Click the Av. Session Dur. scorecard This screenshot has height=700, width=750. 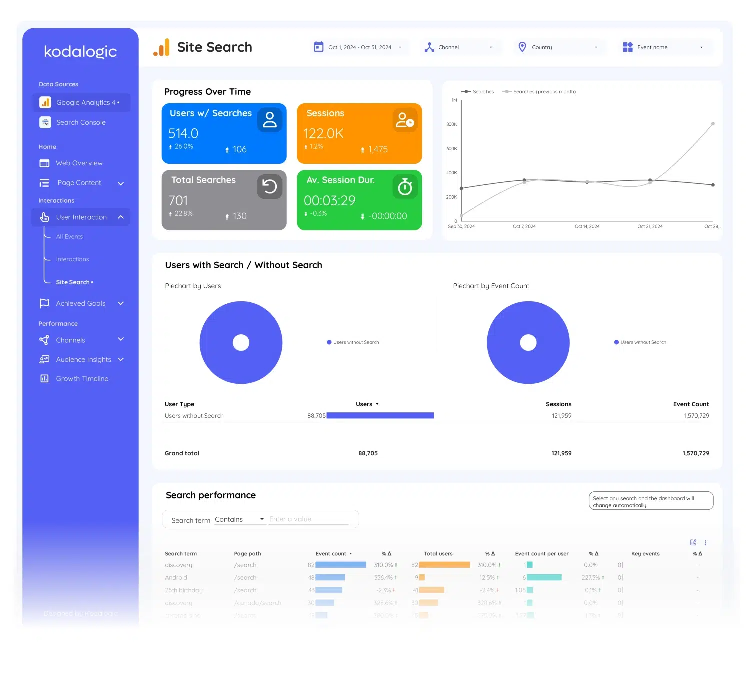[x=359, y=200]
